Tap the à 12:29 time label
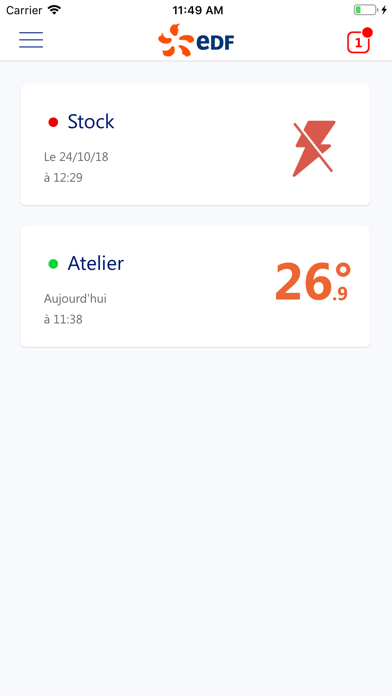 click(63, 178)
